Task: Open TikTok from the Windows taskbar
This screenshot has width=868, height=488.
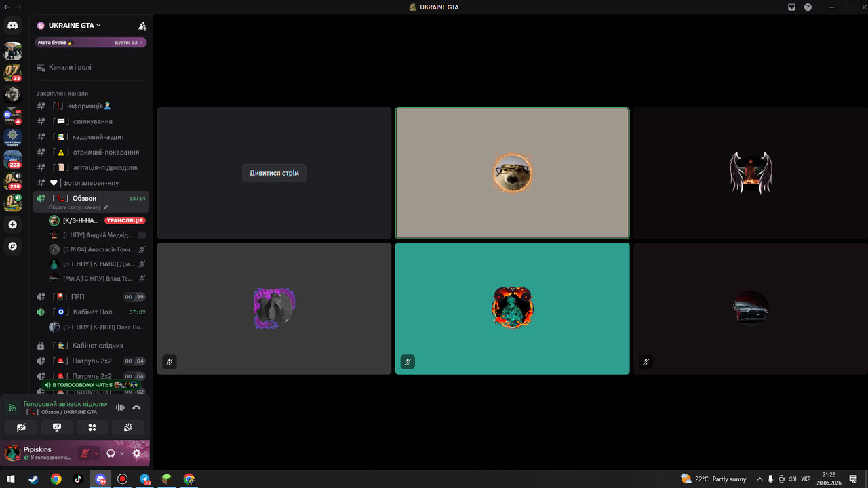Action: [78, 479]
